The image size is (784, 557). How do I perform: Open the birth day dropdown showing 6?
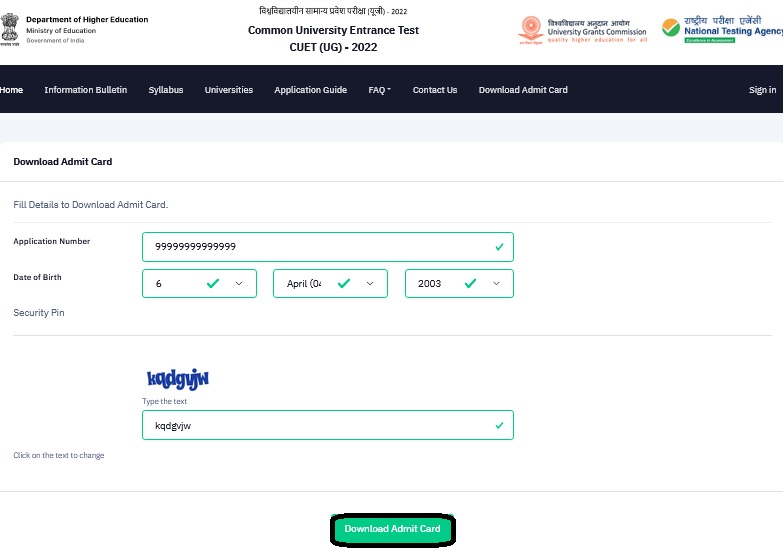pyautogui.click(x=199, y=284)
